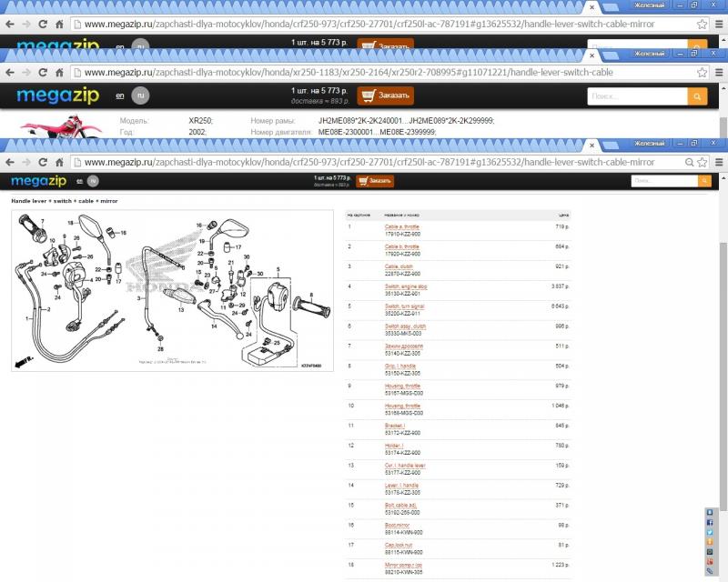This screenshot has width=728, height=582.
Task: Close the tab in the front browser window
Action: 591,145
